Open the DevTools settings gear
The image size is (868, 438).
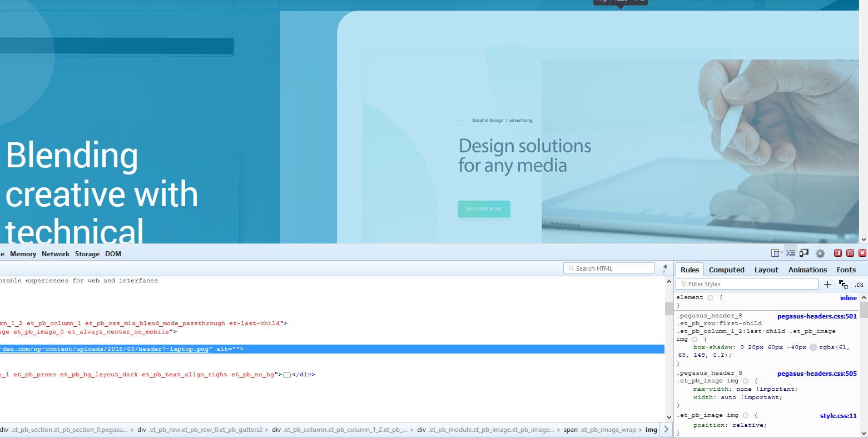(x=820, y=253)
